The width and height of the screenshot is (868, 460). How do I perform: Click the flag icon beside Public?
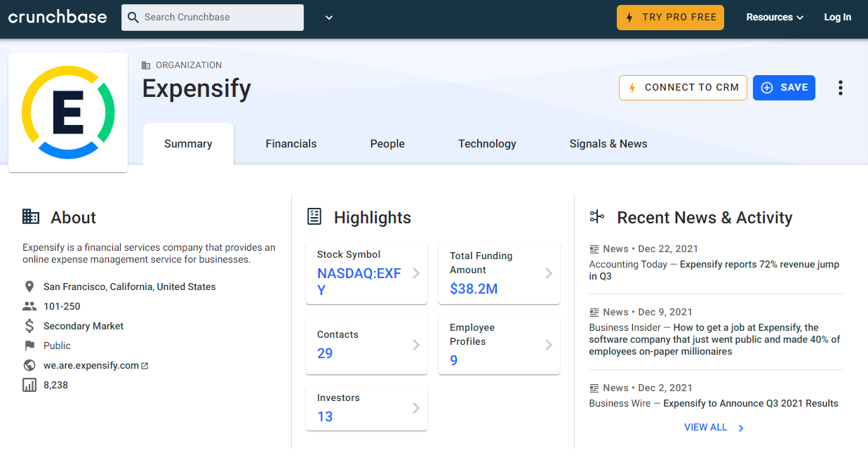[x=29, y=346]
